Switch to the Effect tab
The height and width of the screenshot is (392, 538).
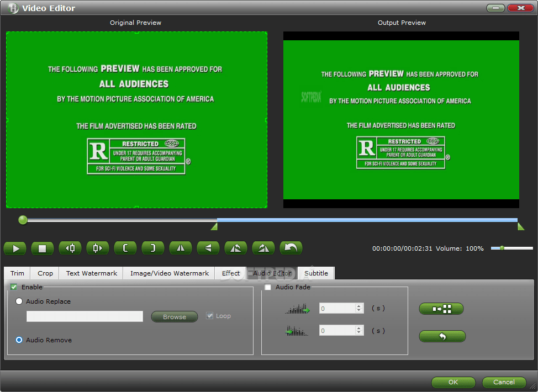click(x=230, y=273)
